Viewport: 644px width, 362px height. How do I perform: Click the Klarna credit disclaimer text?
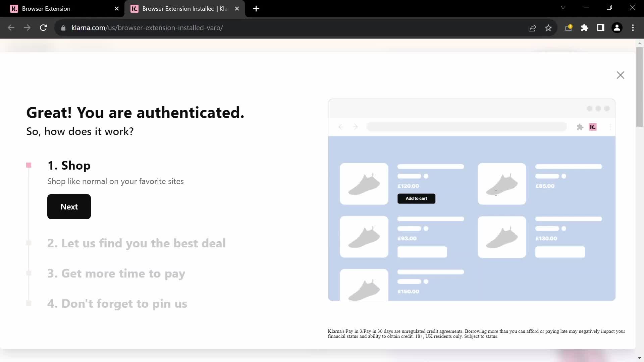click(476, 334)
